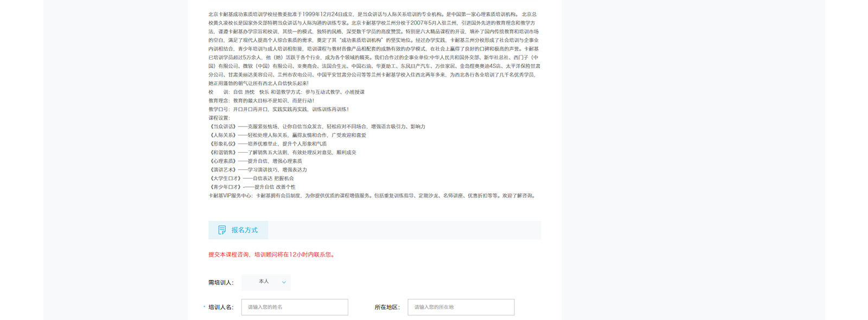
Task: Click the document icon beside 报名方式
Action: 222,230
